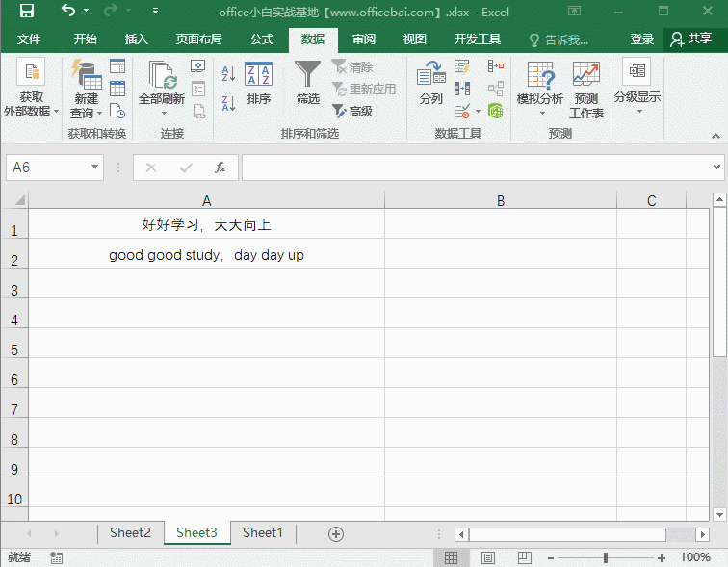Switch to the 公式 ribbon tab

tap(262, 39)
